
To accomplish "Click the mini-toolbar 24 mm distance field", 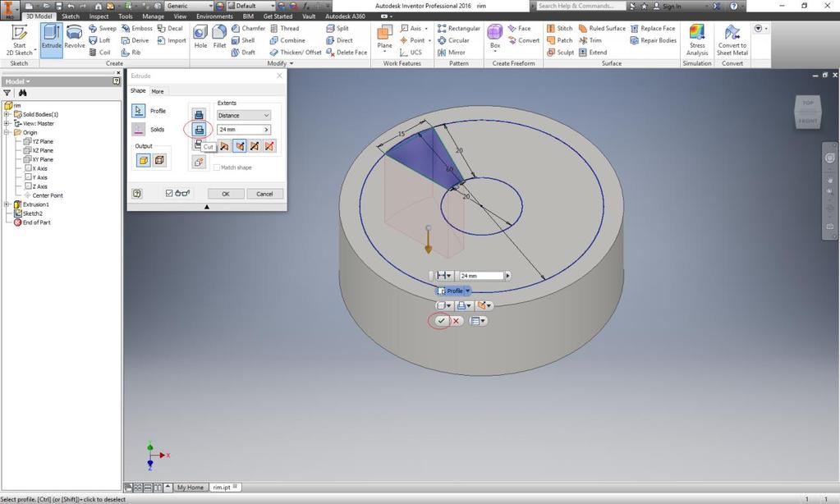I will (x=481, y=276).
